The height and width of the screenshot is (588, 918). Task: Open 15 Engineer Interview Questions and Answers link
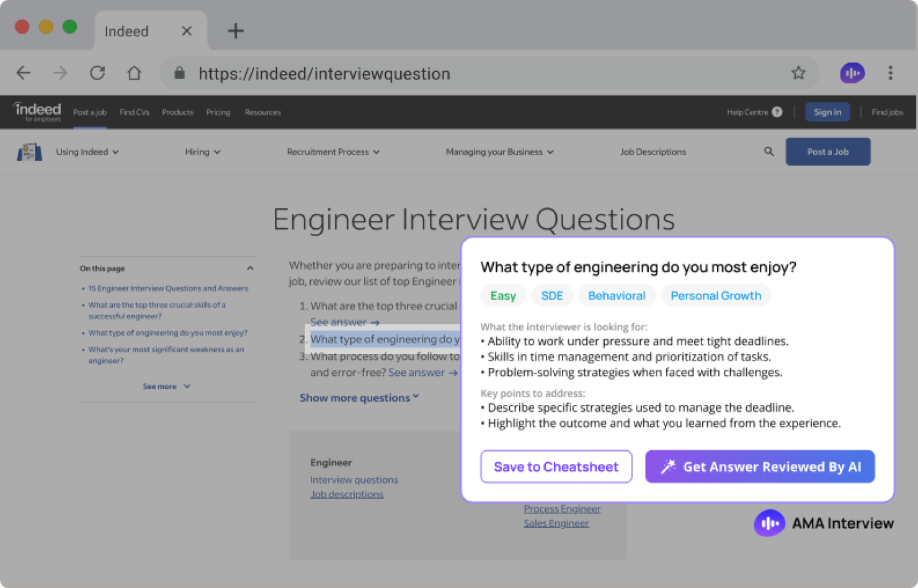pos(168,288)
